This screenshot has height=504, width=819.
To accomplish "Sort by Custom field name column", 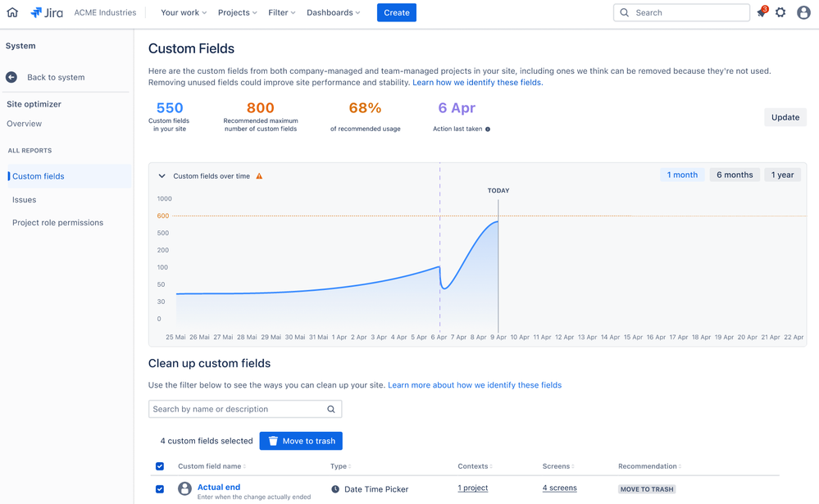I will 212,466.
